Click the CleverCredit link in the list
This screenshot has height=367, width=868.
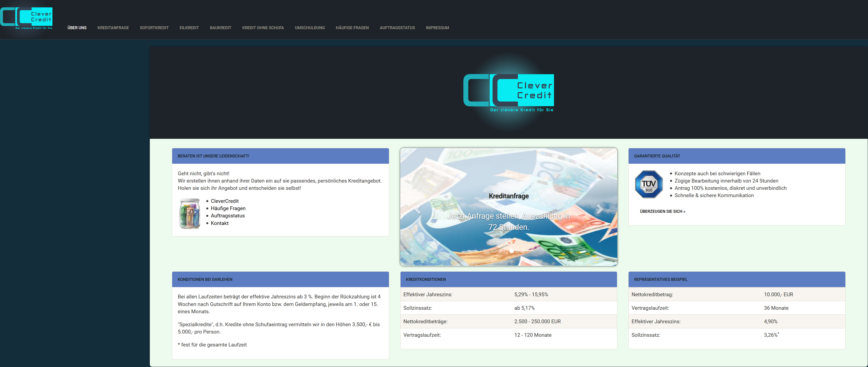(x=224, y=201)
